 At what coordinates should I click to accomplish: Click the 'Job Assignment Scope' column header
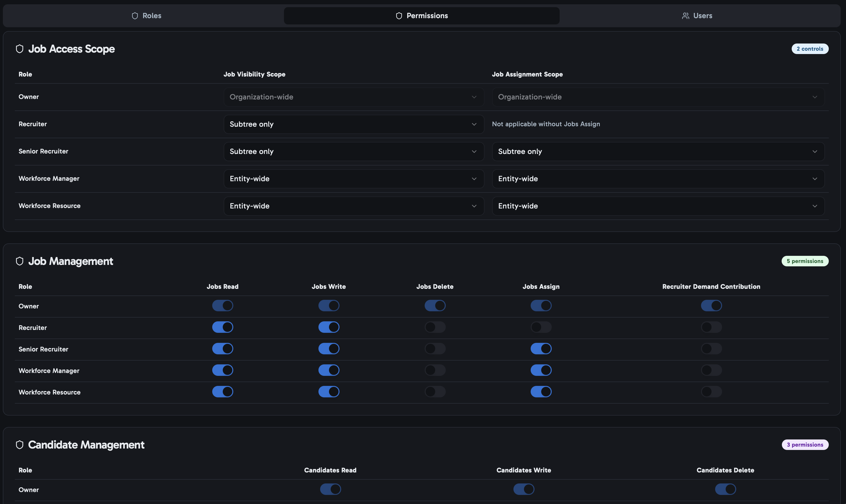point(527,74)
